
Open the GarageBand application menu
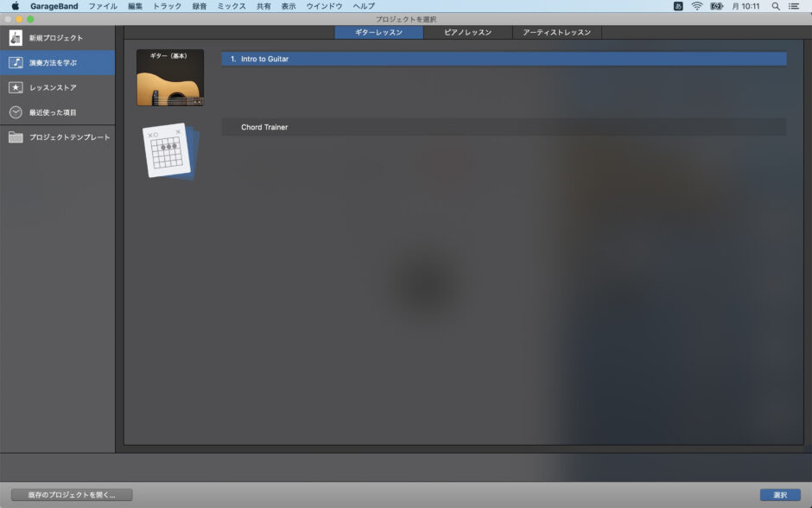(x=54, y=6)
